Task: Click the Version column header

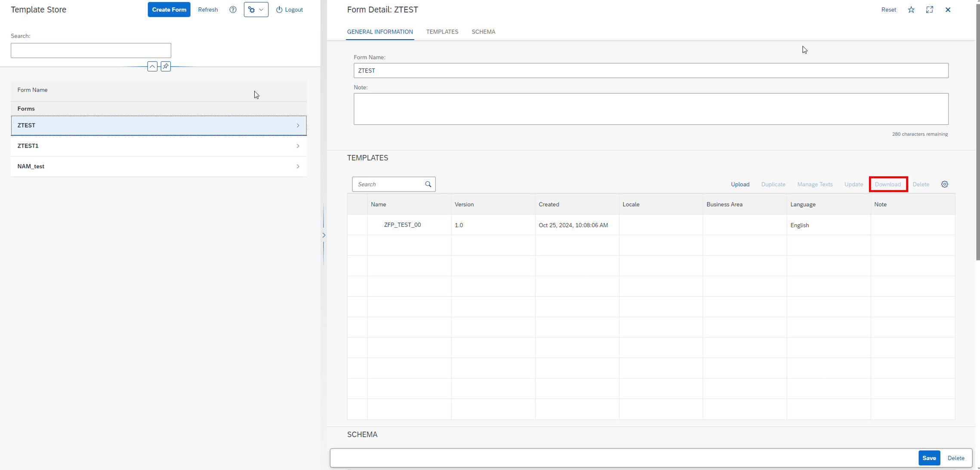Action: tap(493, 204)
